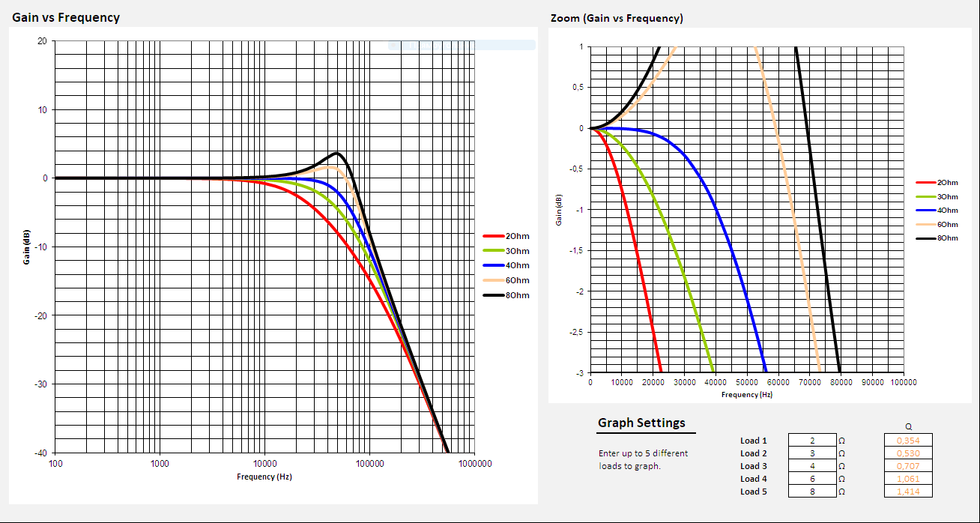Select the black 8Ohm legend entry in main chart
This screenshot has height=523, width=980.
click(507, 295)
